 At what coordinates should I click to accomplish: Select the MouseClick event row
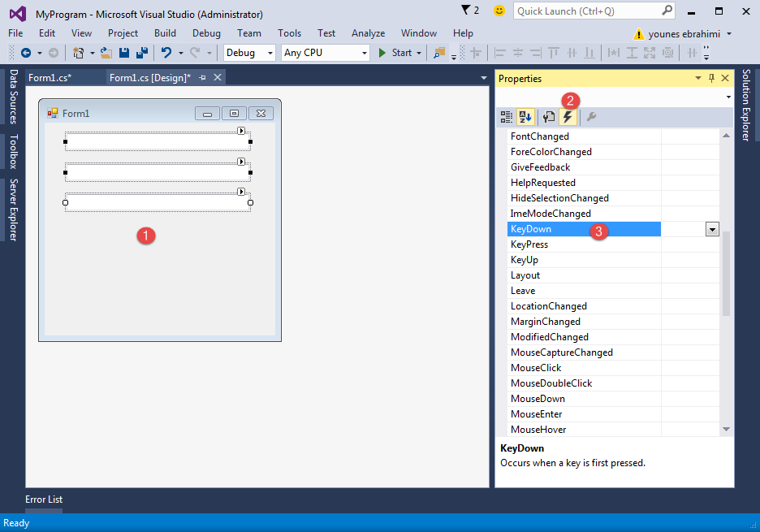pos(536,368)
